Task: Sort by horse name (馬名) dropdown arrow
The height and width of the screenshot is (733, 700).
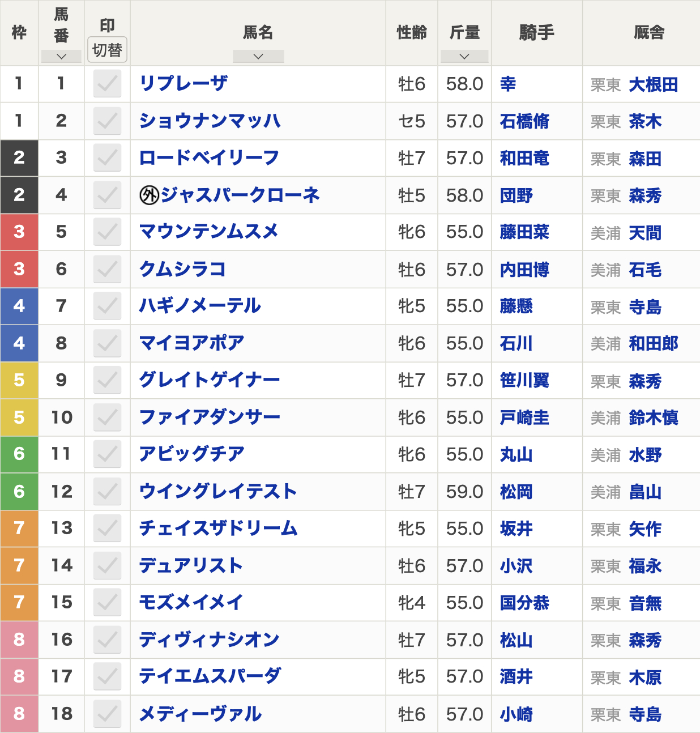Action: point(258,56)
